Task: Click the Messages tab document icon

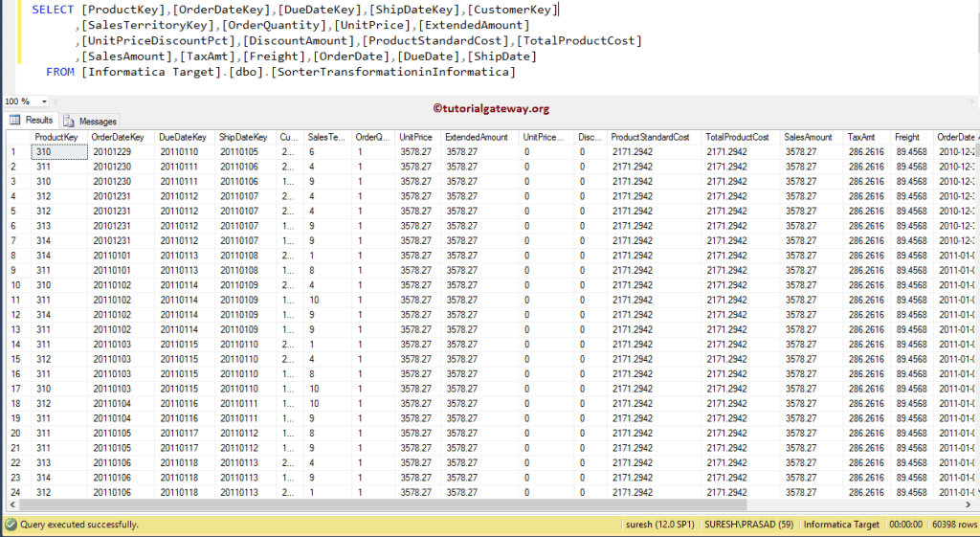Action: pyautogui.click(x=69, y=122)
